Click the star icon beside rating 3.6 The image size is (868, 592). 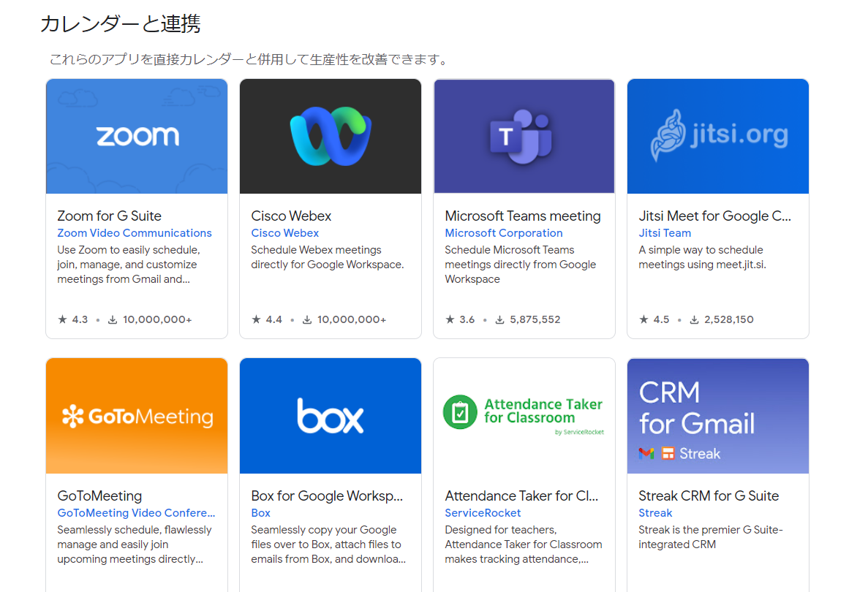450,319
